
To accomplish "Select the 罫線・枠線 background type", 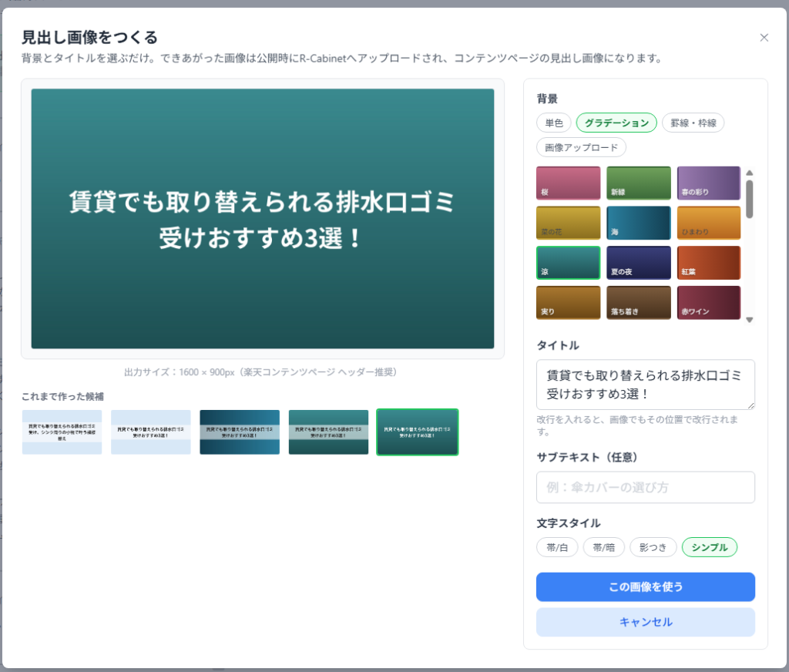I will click(x=693, y=123).
